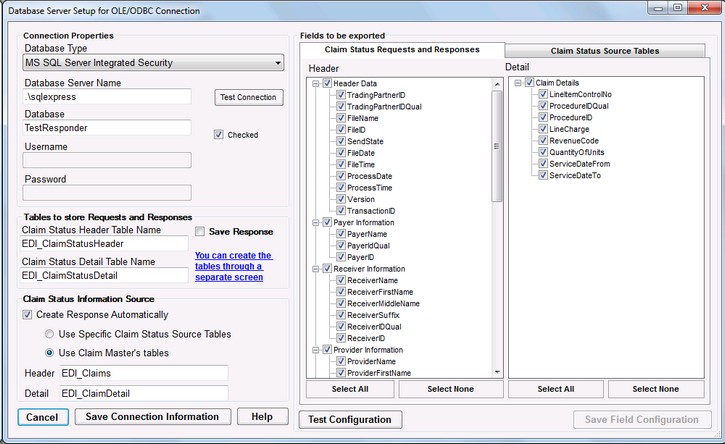Uncheck the TradingPartnerID field

click(x=341, y=95)
